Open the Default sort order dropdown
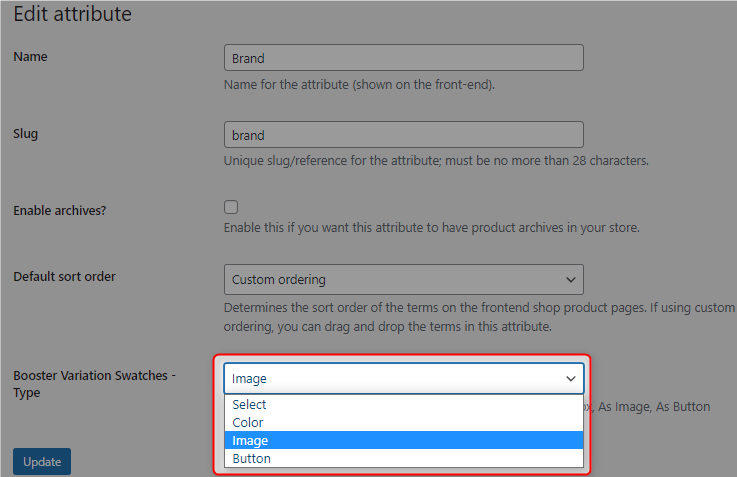This screenshot has width=737, height=477. [x=404, y=280]
